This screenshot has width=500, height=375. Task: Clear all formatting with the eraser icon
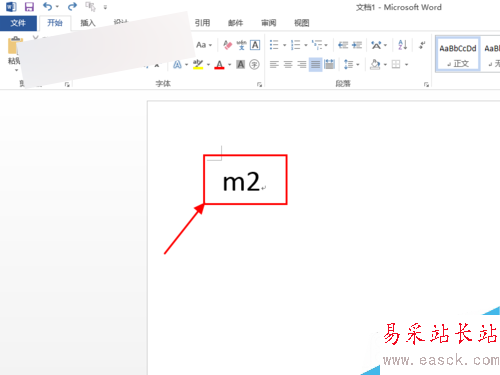click(x=228, y=45)
